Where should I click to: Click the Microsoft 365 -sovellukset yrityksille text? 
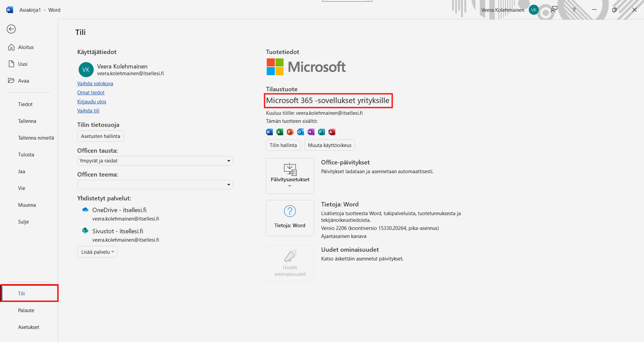point(328,100)
